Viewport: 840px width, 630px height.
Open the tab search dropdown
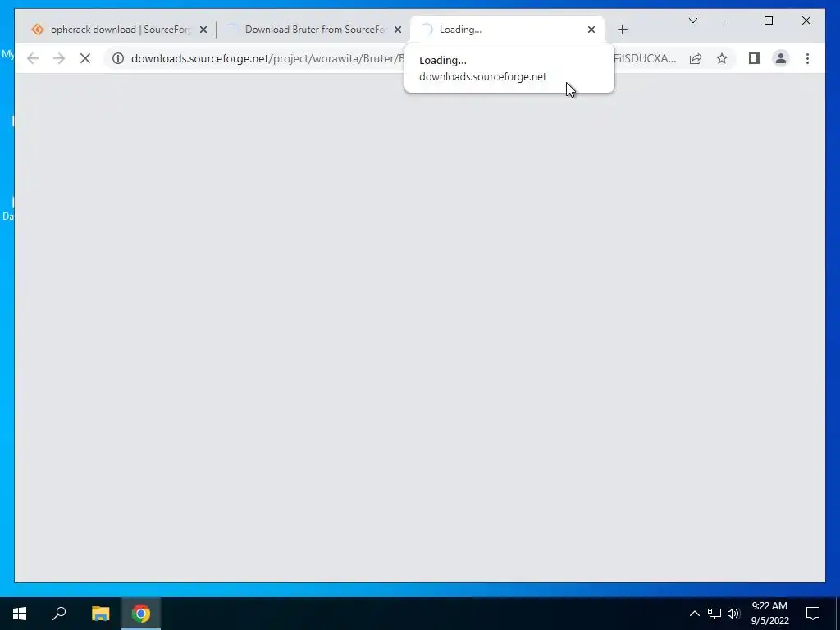pyautogui.click(x=692, y=21)
